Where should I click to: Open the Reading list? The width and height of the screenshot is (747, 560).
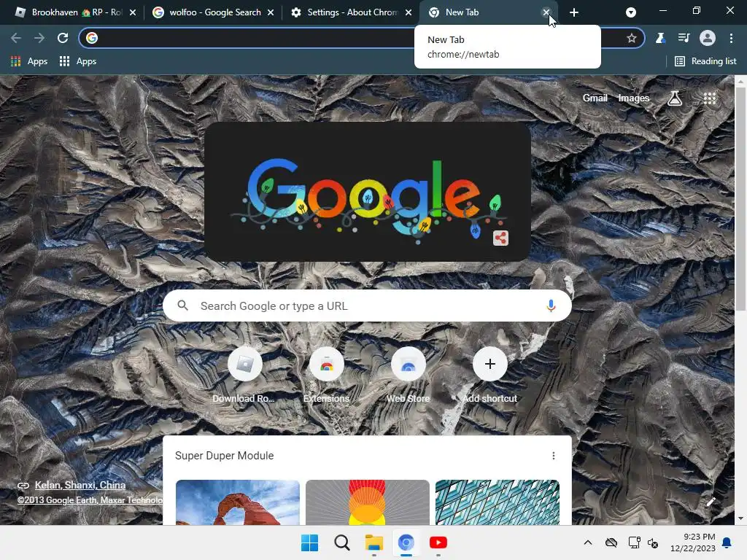(705, 61)
